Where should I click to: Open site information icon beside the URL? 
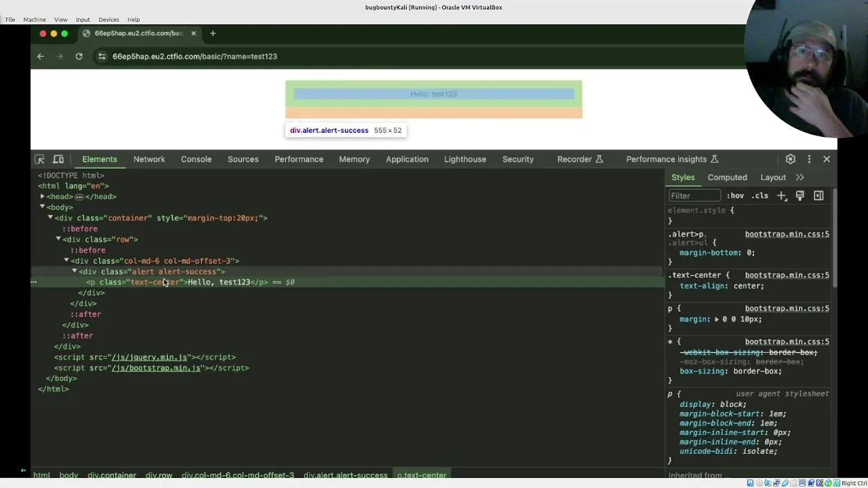point(102,56)
